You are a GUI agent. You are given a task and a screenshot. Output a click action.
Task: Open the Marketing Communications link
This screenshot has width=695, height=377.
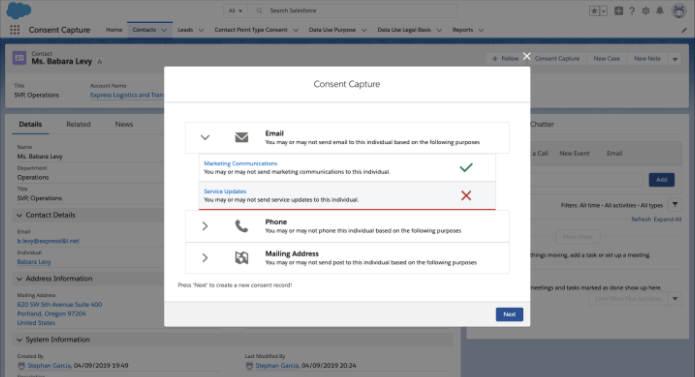click(x=240, y=163)
